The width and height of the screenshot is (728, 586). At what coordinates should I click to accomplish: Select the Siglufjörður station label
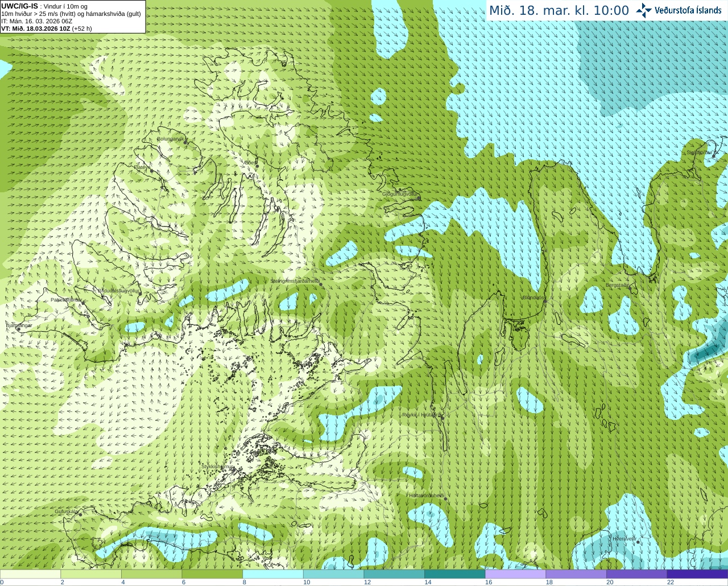700,152
